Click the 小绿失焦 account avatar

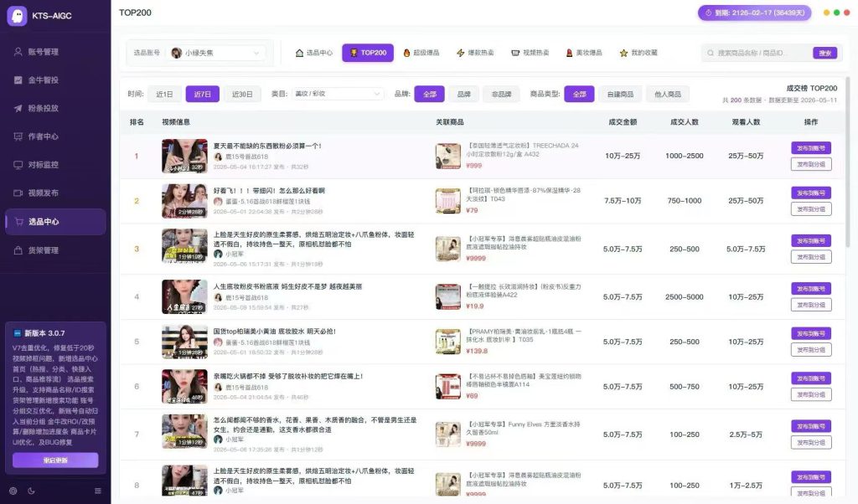tap(176, 53)
